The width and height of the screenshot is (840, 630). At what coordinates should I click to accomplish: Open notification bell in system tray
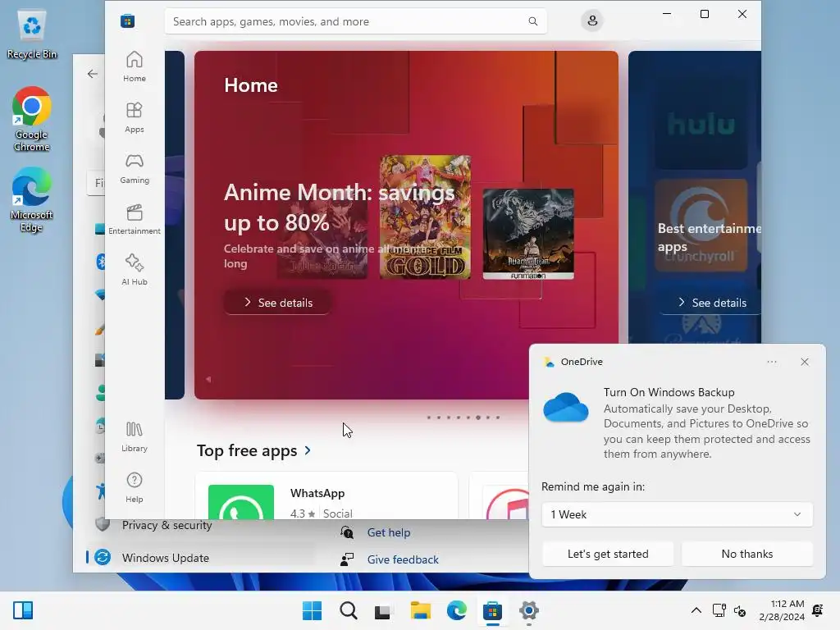(818, 610)
